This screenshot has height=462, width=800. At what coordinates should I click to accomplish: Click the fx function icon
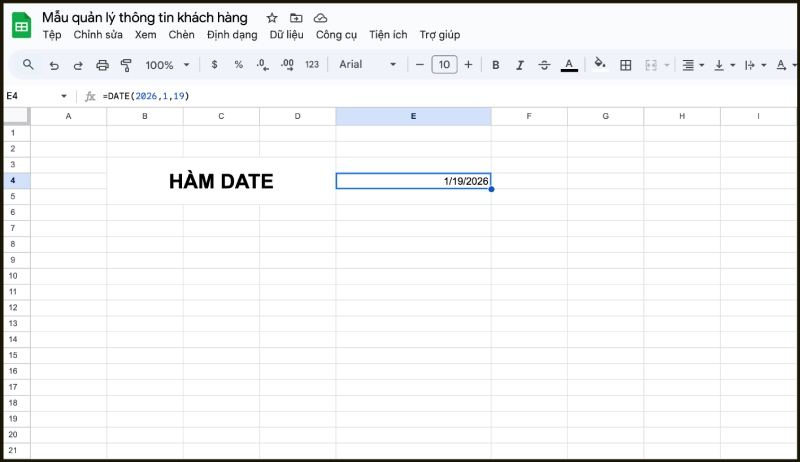(90, 96)
